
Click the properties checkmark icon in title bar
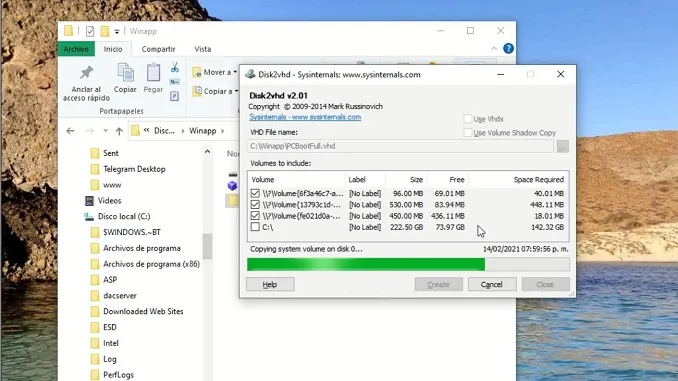[90, 31]
